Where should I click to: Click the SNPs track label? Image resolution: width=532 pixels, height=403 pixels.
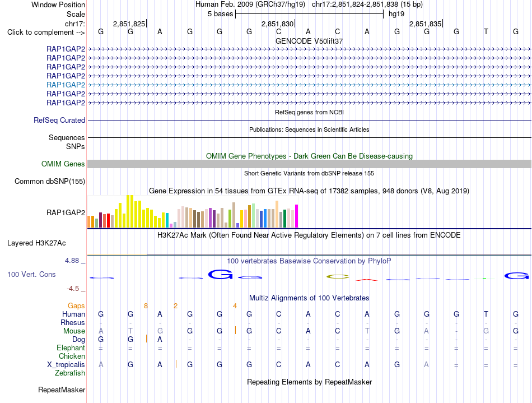click(76, 146)
